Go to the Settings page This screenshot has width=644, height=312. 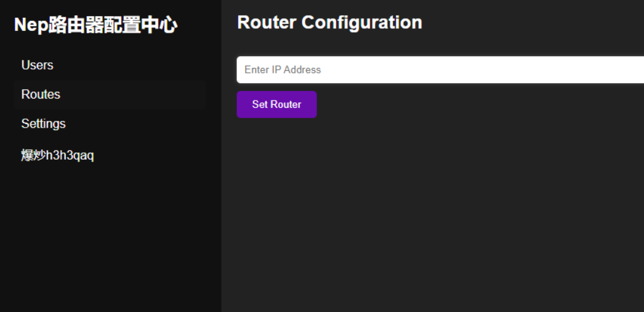[43, 124]
